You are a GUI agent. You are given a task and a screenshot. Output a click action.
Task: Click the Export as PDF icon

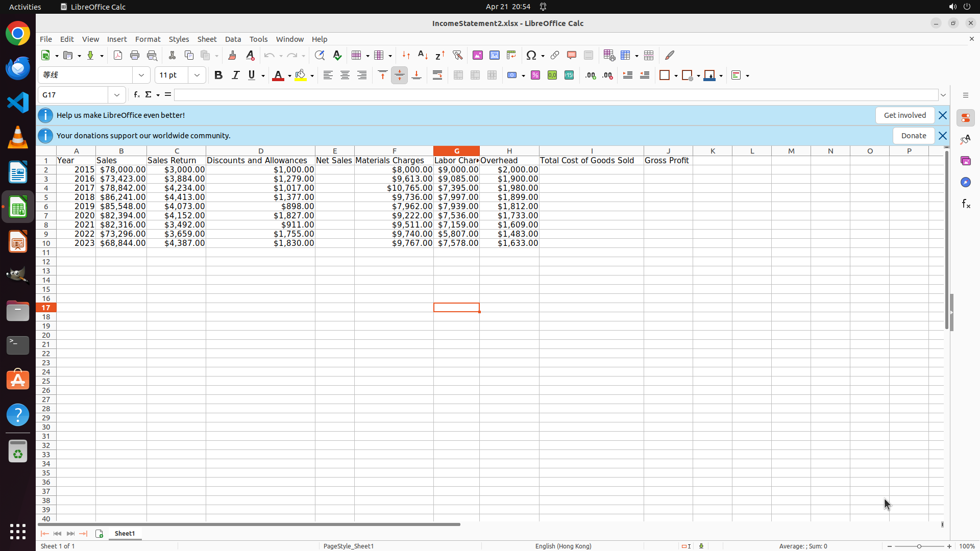118,56
